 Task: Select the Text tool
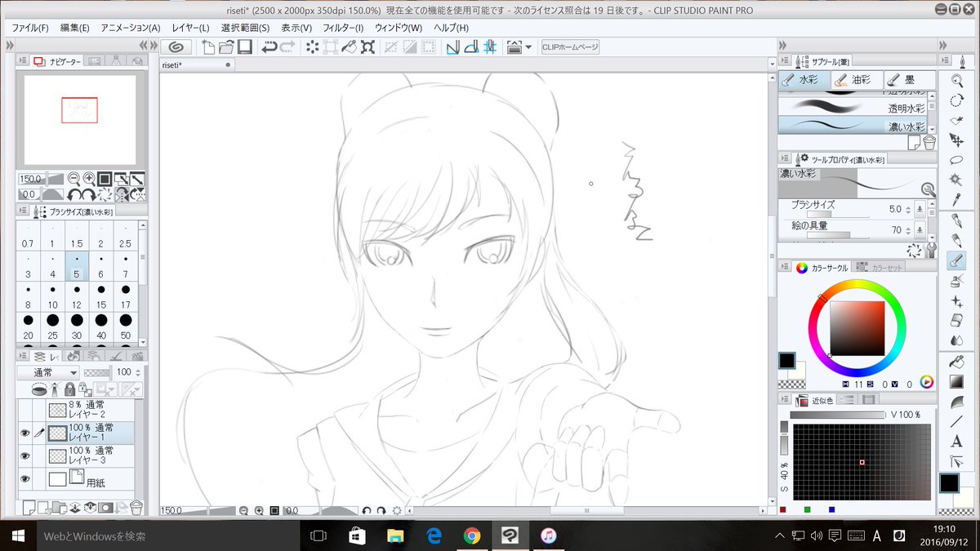click(956, 442)
